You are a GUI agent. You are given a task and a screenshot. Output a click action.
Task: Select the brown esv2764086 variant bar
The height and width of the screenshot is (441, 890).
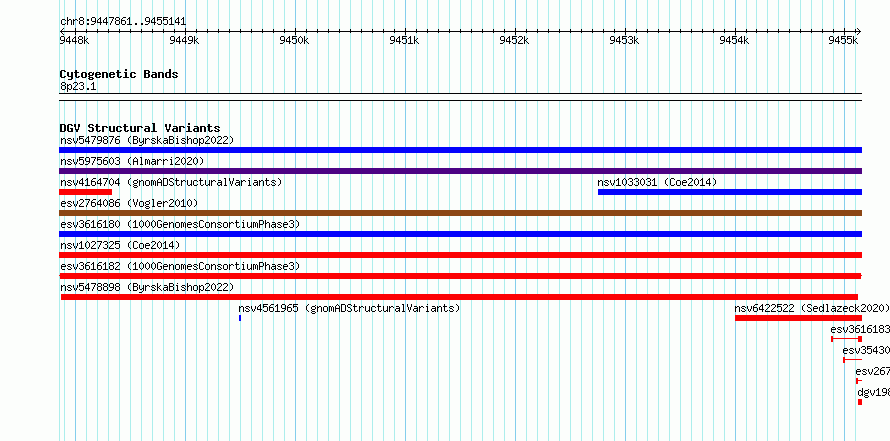460,213
